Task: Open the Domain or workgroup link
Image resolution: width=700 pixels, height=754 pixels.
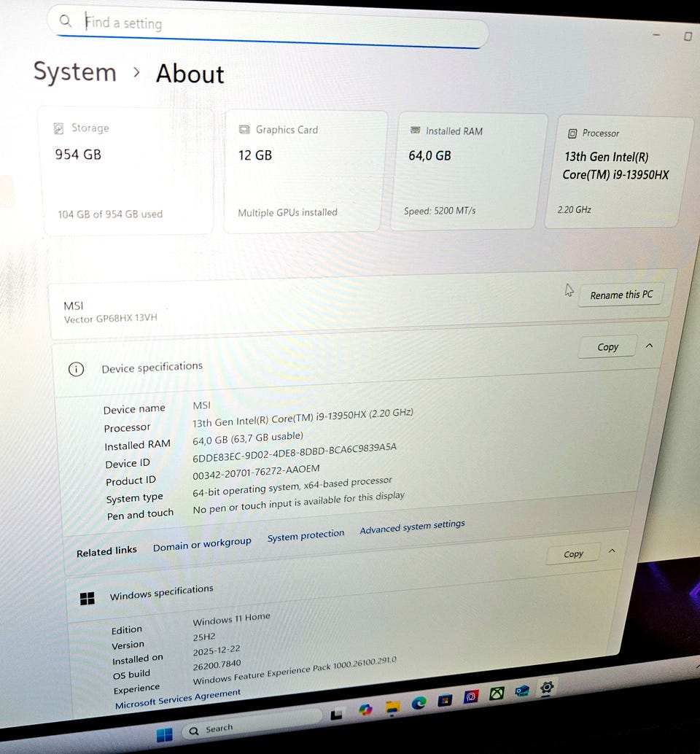Action: pyautogui.click(x=202, y=544)
